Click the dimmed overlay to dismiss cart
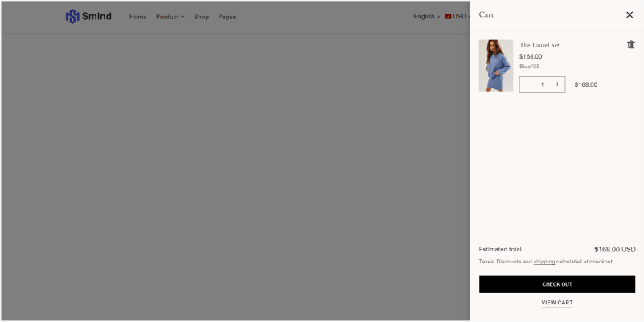This screenshot has width=644, height=322. [241, 177]
